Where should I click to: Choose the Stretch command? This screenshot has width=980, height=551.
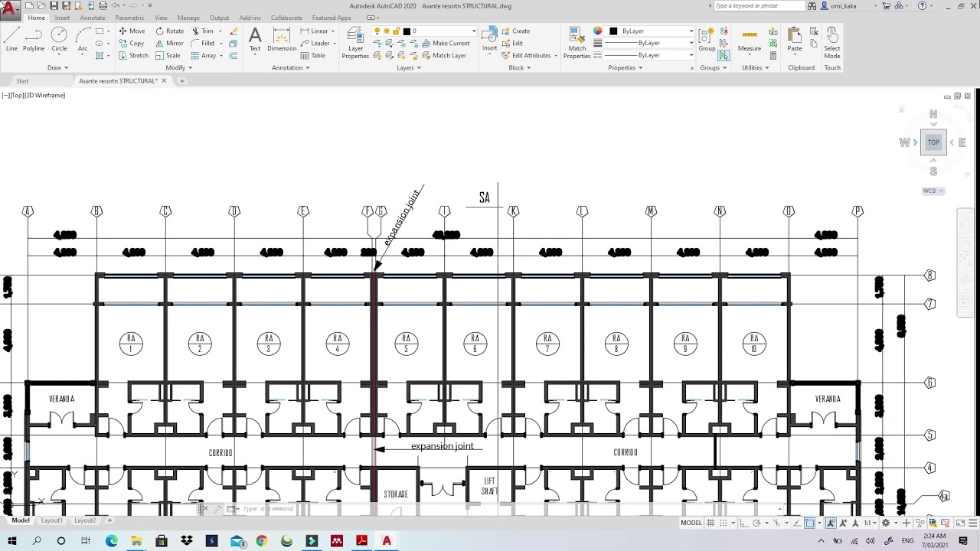click(133, 56)
